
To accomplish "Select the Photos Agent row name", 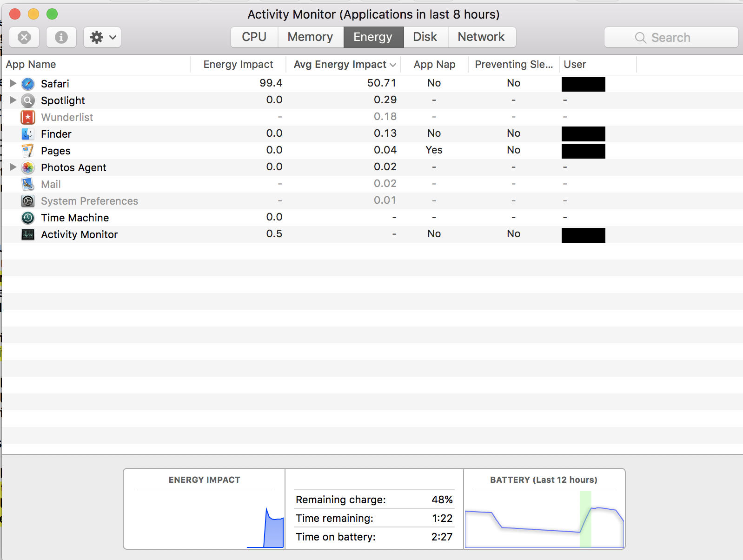I will [73, 167].
